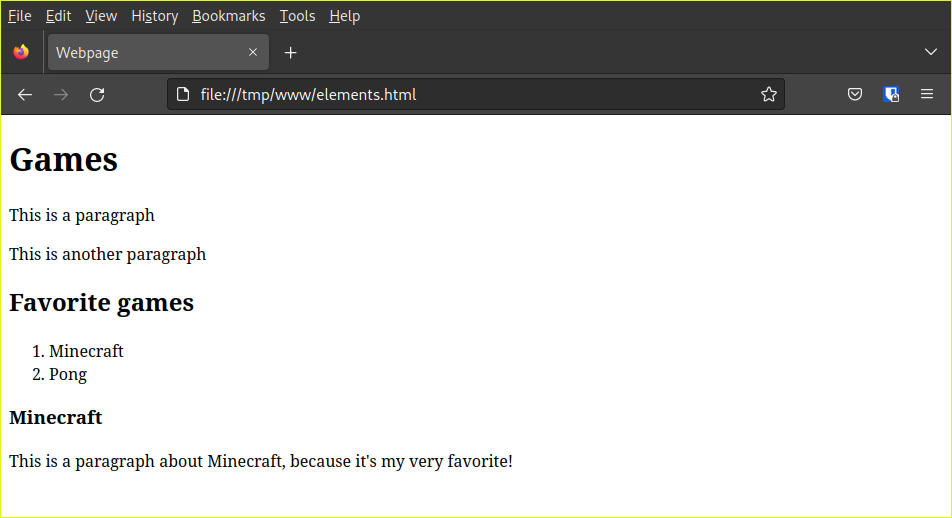The height and width of the screenshot is (518, 952).
Task: Open a new tab with plus
Action: 290,53
